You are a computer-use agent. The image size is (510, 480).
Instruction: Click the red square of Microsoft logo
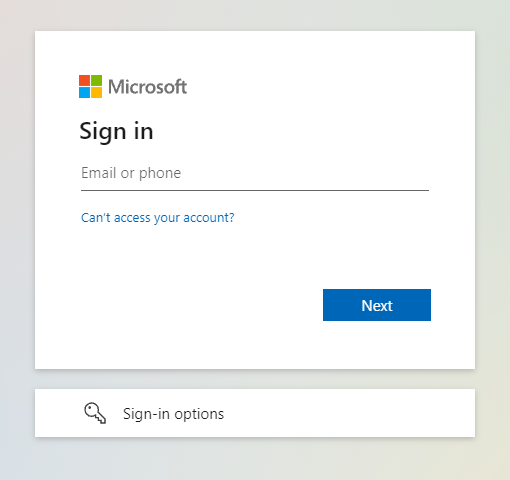click(84, 80)
